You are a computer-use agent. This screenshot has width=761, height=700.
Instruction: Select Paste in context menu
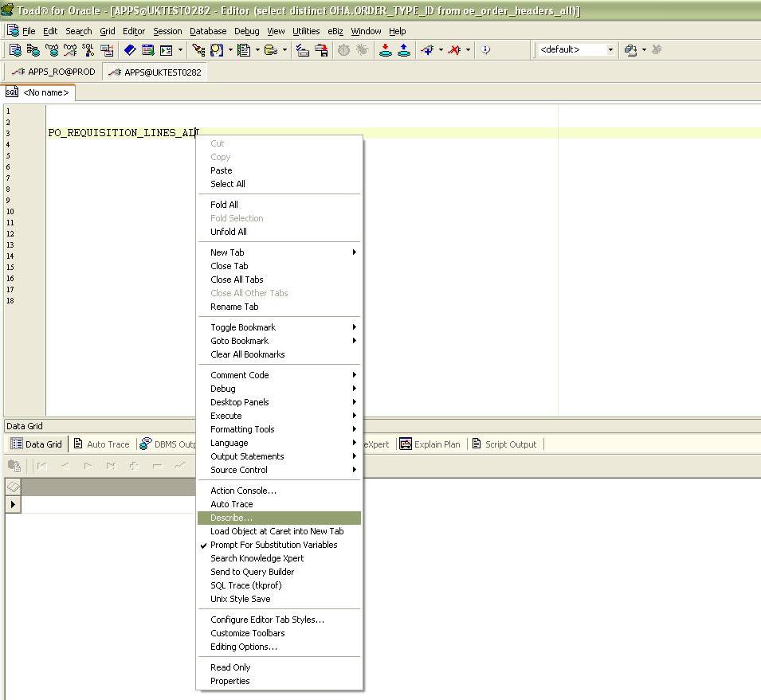[x=279, y=170]
